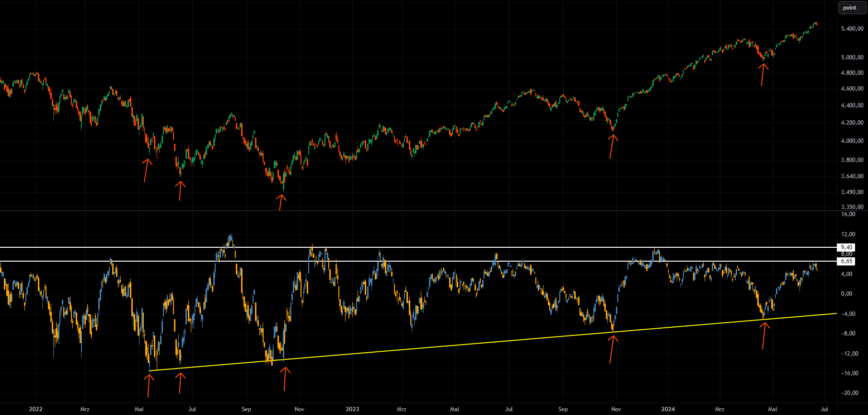Click the 3.800,00 price scale label
This screenshot has height=415, width=868.
[x=852, y=160]
